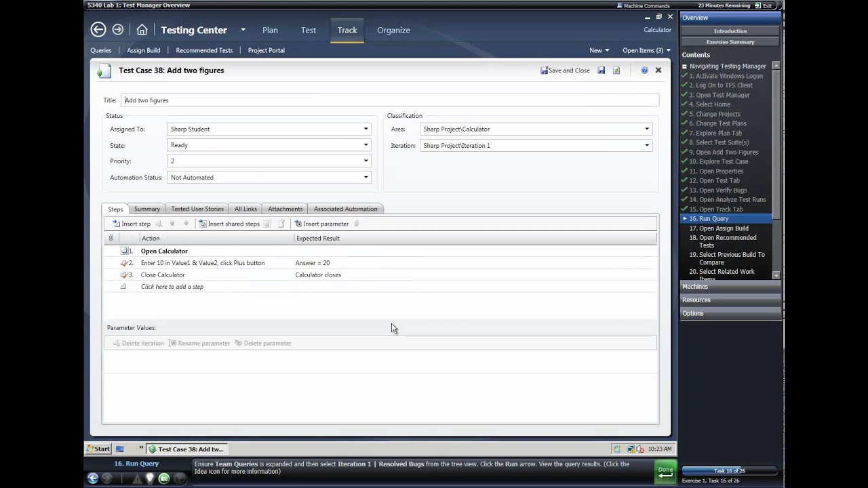This screenshot has height=488, width=868.
Task: Click the Idea lightbulb icon
Action: tap(150, 479)
